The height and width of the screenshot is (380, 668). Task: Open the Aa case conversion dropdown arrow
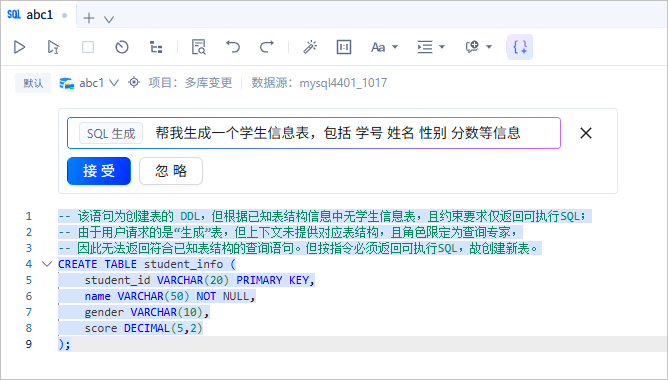[x=395, y=47]
